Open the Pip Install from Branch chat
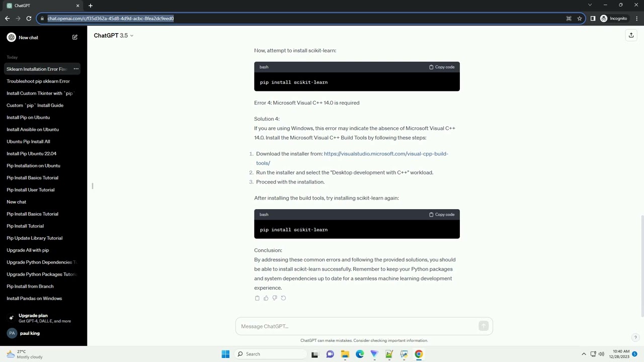Image resolution: width=644 pixels, height=362 pixels. (30, 286)
